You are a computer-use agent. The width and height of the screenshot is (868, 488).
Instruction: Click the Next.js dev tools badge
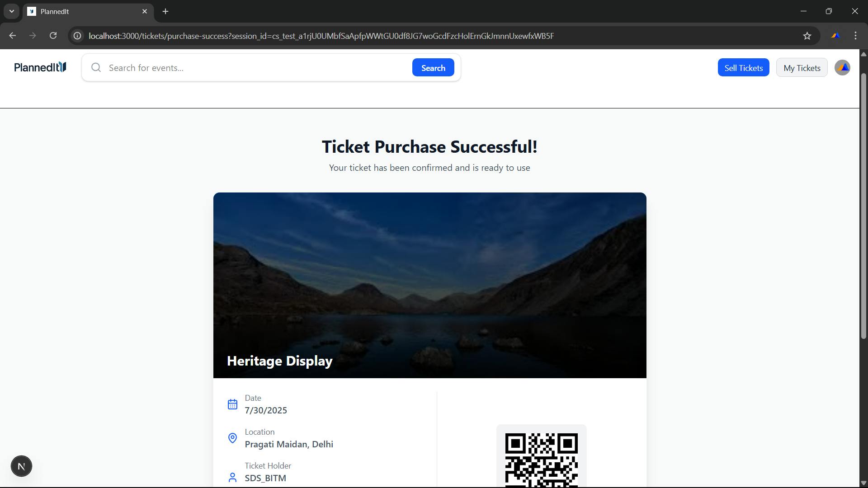click(21, 466)
